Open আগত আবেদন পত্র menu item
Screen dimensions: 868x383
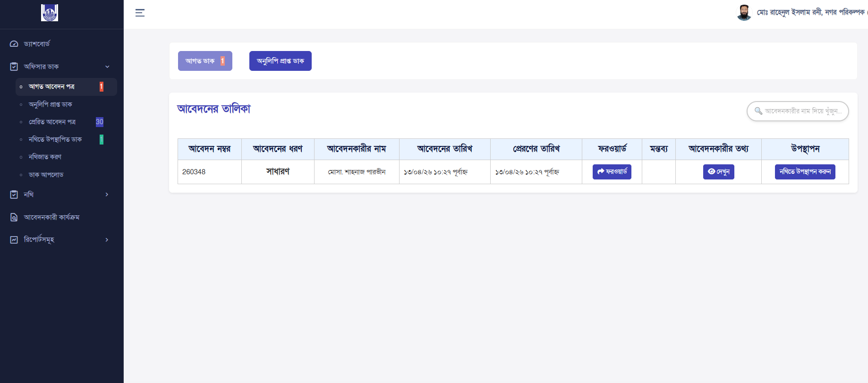[51, 87]
